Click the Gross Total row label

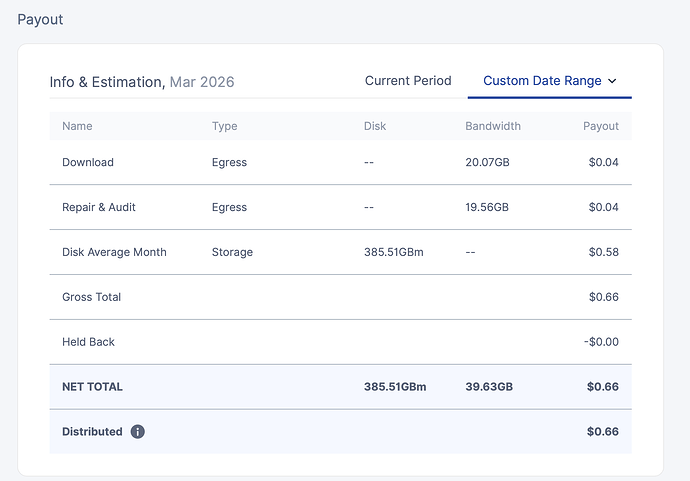coord(91,297)
